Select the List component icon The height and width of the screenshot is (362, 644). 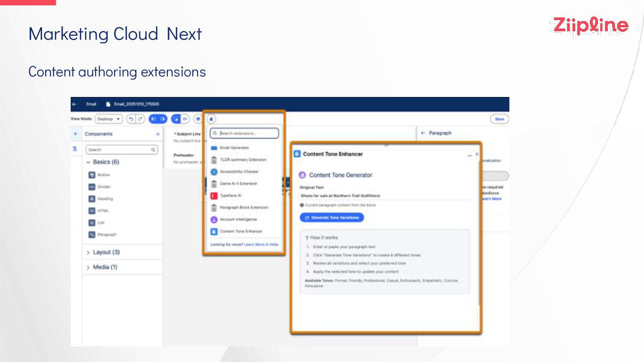pos(92,223)
